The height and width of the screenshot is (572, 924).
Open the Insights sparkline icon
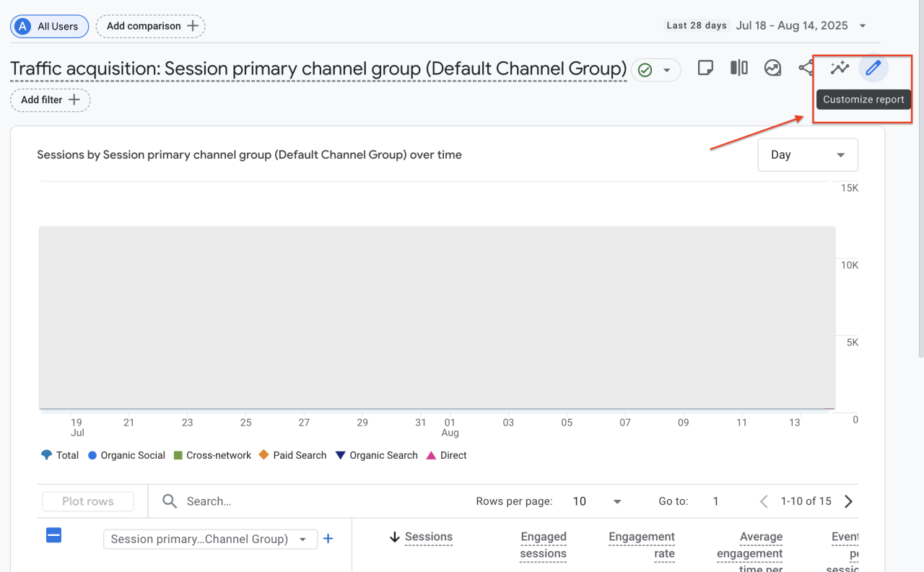pyautogui.click(x=840, y=69)
